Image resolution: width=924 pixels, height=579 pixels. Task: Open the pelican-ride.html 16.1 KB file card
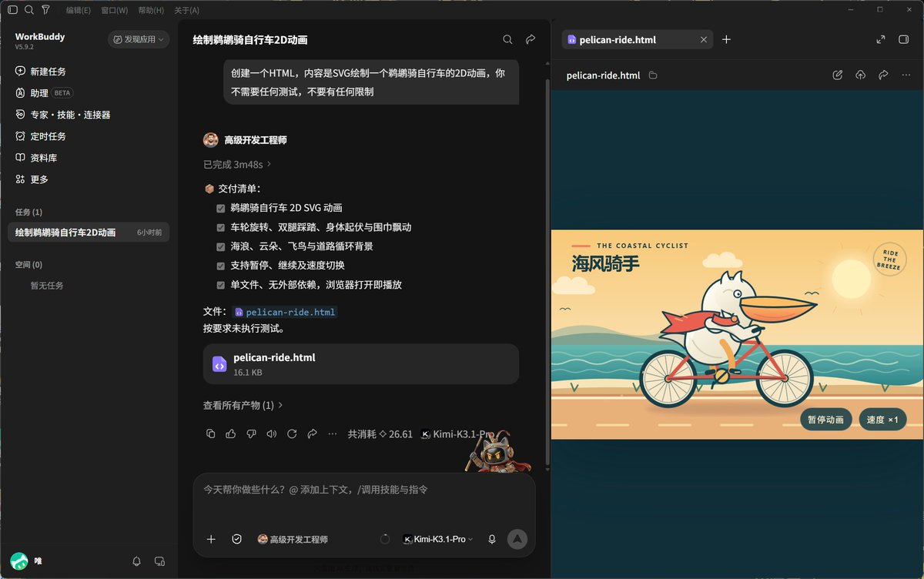tap(360, 363)
